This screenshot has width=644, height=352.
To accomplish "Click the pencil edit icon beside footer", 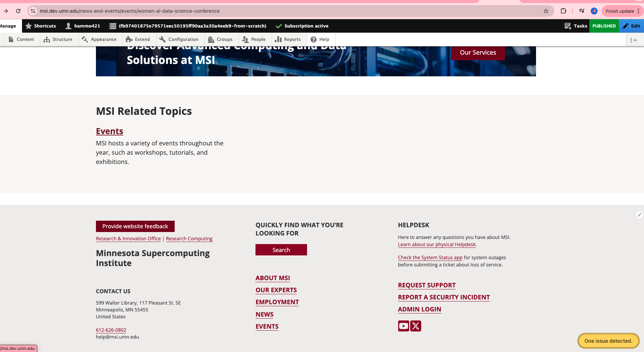I will 639,215.
